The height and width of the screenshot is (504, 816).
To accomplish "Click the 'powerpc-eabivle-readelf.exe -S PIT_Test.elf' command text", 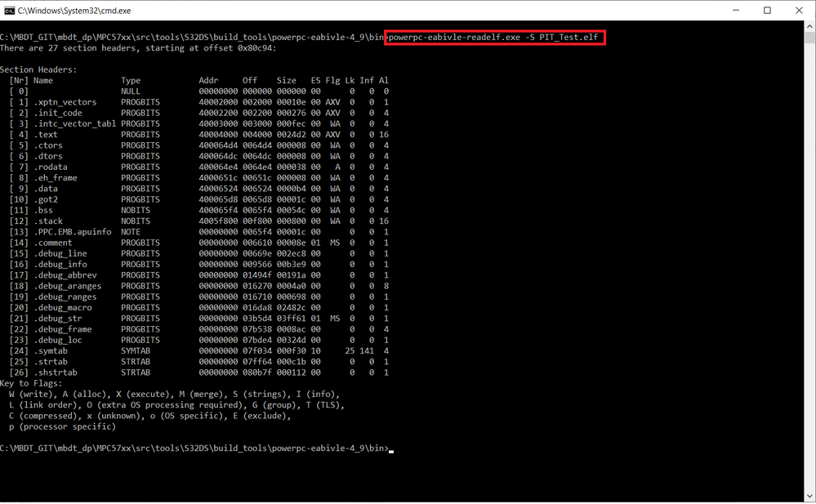I will pyautogui.click(x=493, y=37).
